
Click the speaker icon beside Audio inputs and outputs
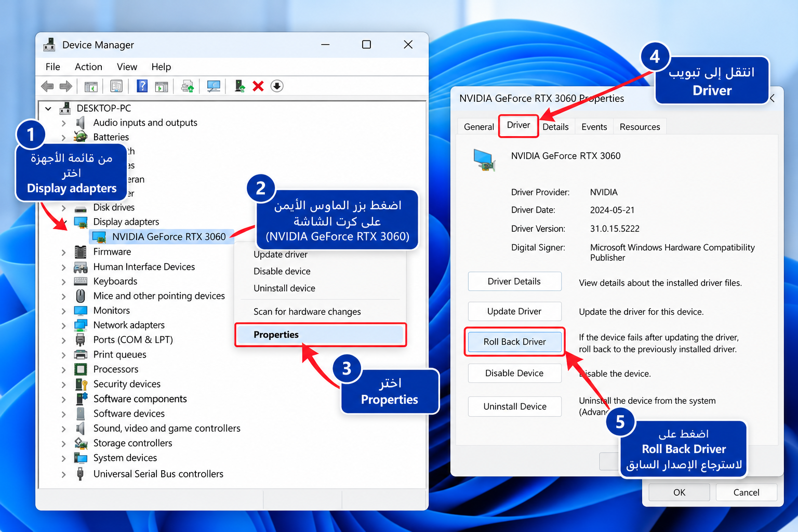(81, 123)
